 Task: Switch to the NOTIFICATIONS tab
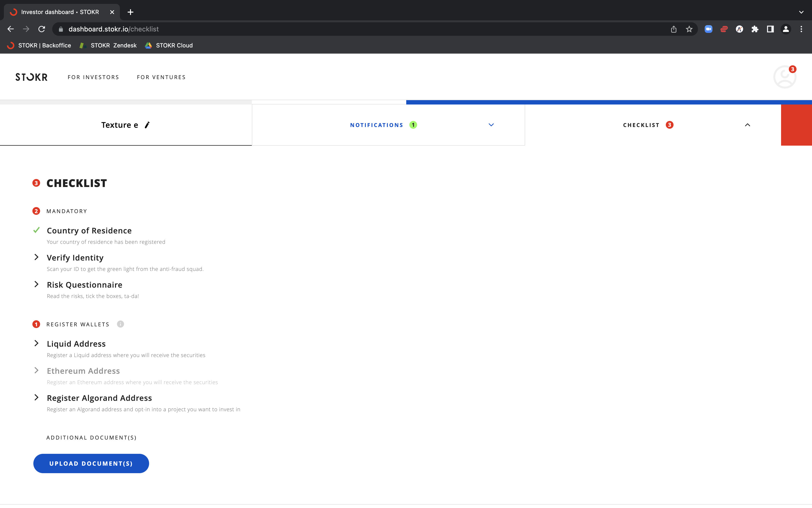pos(388,125)
